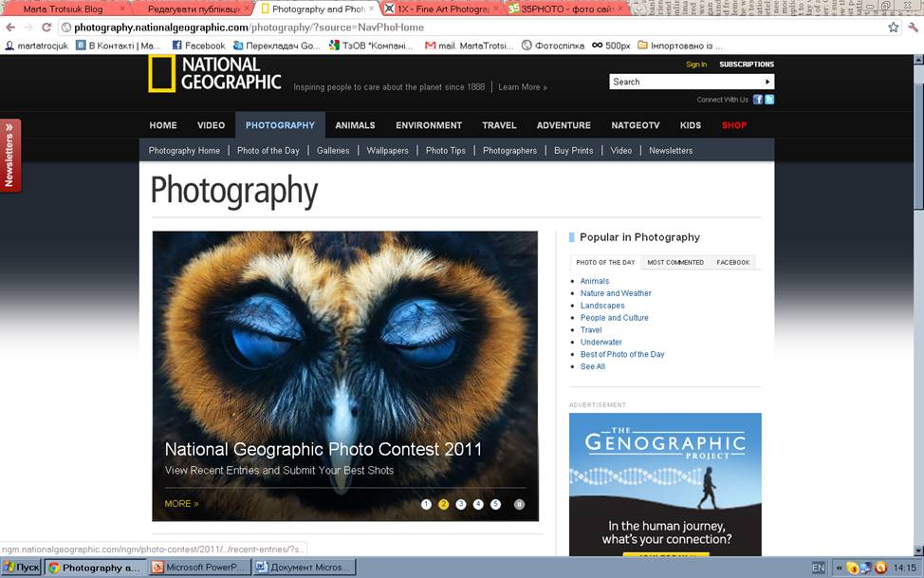Screen dimensions: 924x578
Task: Reload the page with refresh icon
Action: tap(46, 28)
